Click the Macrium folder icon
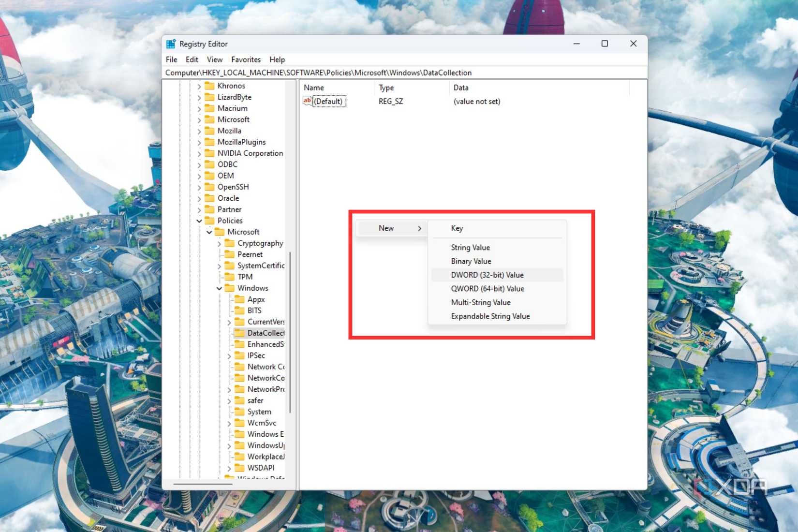 209,108
